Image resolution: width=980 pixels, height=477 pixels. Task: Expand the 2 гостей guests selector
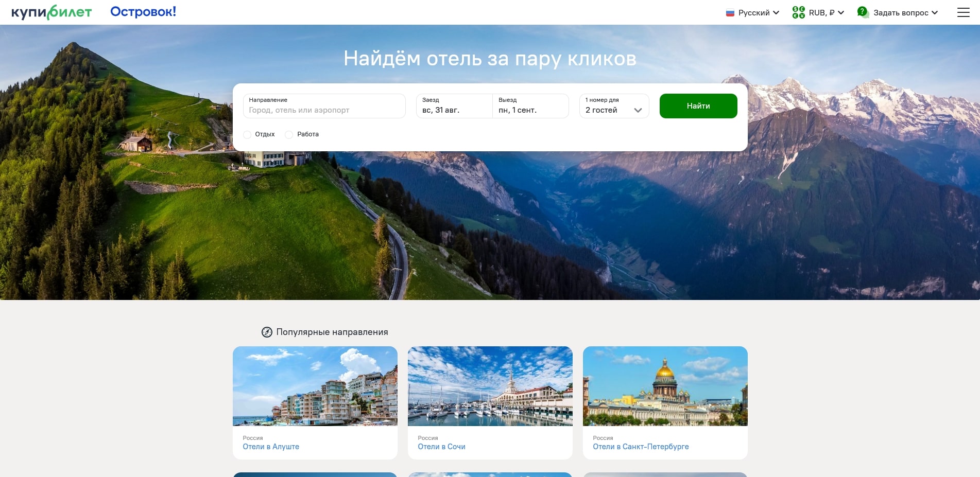(x=614, y=106)
